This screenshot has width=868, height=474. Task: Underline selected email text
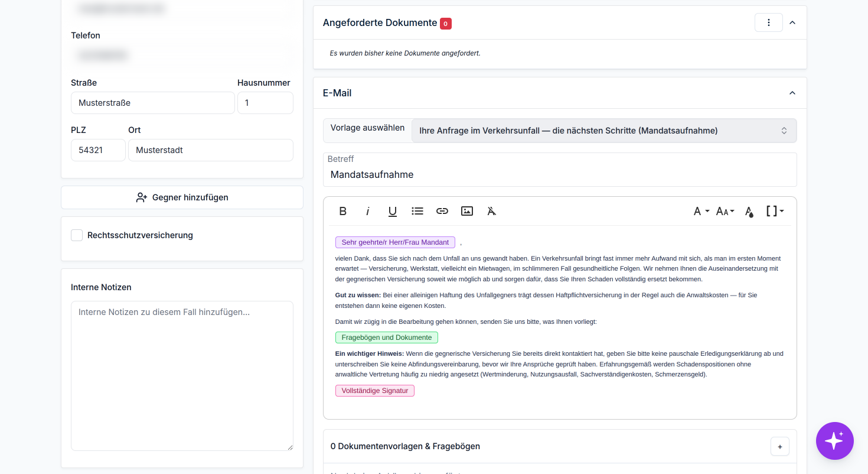(x=393, y=211)
